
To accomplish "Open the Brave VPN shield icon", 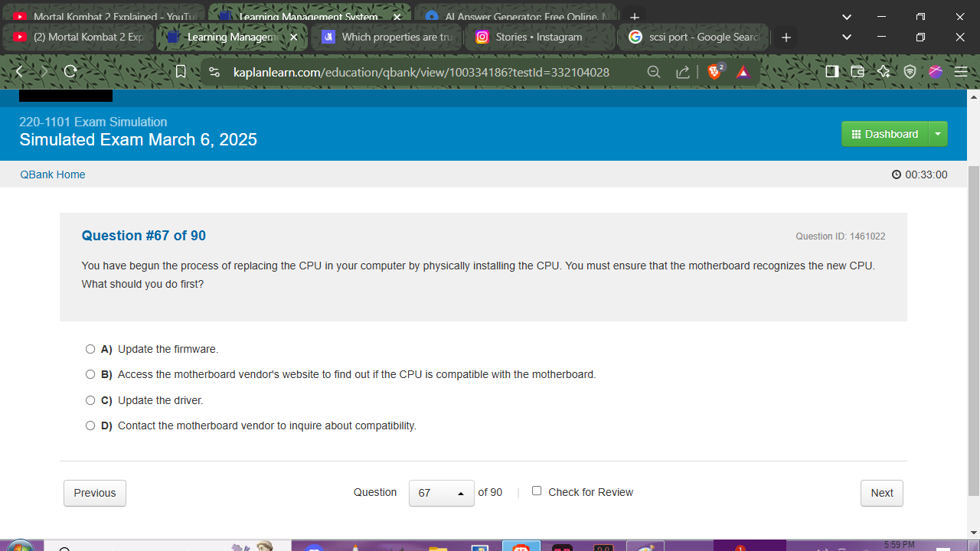I will [x=910, y=72].
